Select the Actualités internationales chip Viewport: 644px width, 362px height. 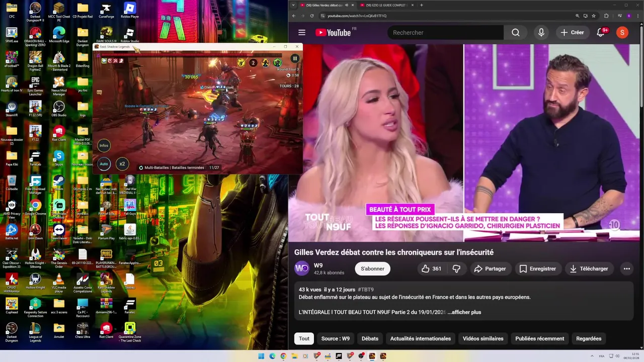[x=421, y=338]
